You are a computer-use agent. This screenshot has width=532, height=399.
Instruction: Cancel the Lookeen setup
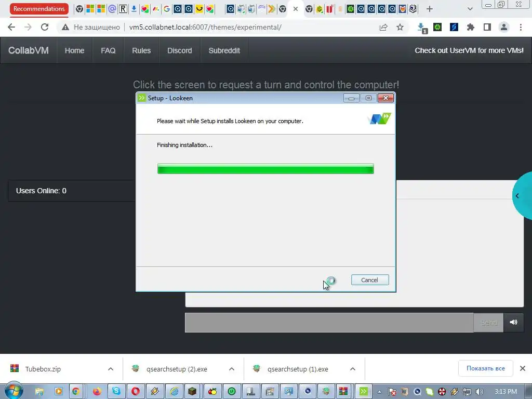(x=370, y=280)
